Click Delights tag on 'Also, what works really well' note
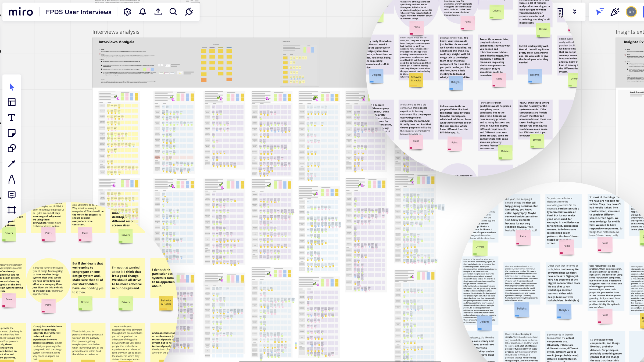 tap(522, 310)
